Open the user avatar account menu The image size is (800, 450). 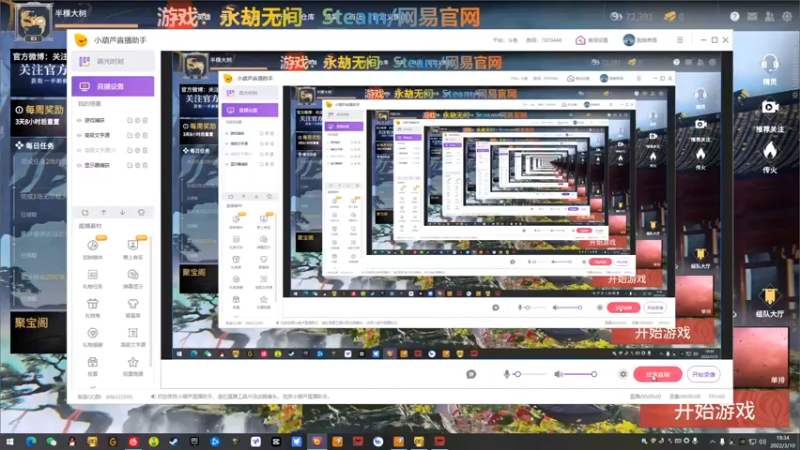pyautogui.click(x=629, y=40)
